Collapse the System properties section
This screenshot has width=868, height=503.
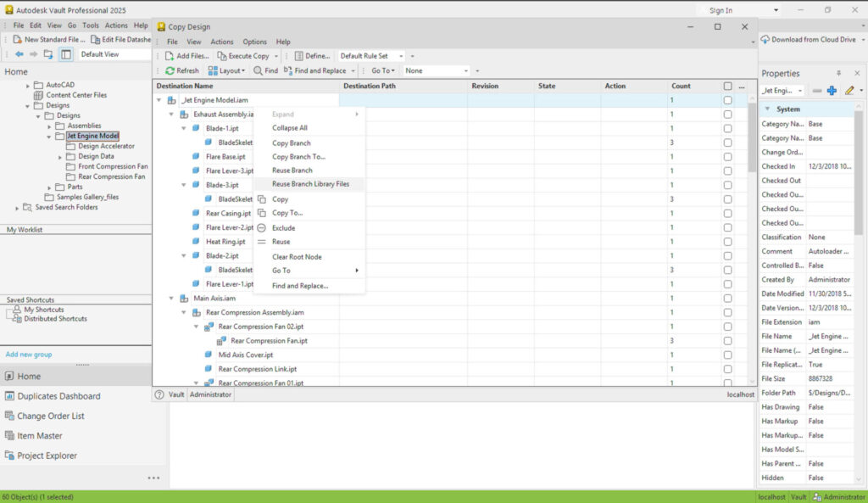[x=767, y=109]
